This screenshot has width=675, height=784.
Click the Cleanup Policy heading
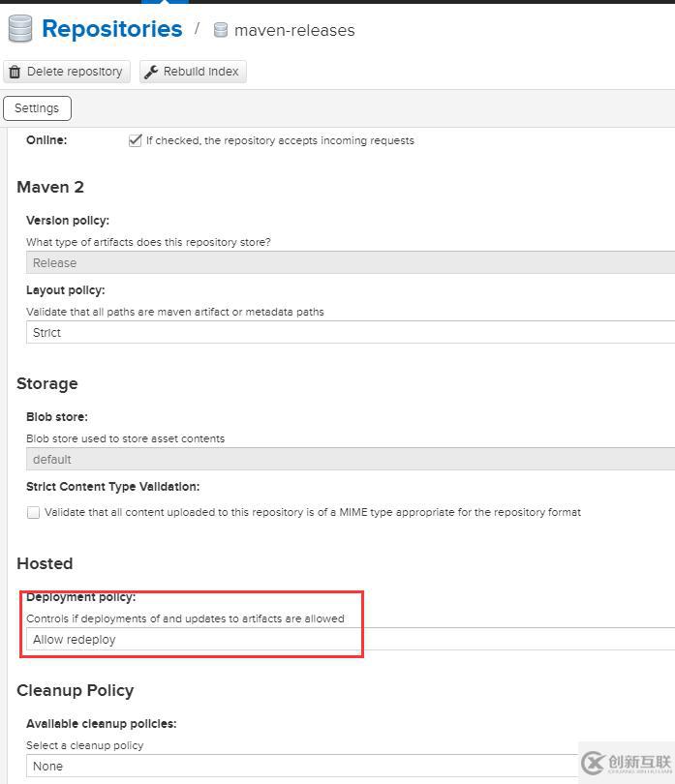[x=76, y=690]
